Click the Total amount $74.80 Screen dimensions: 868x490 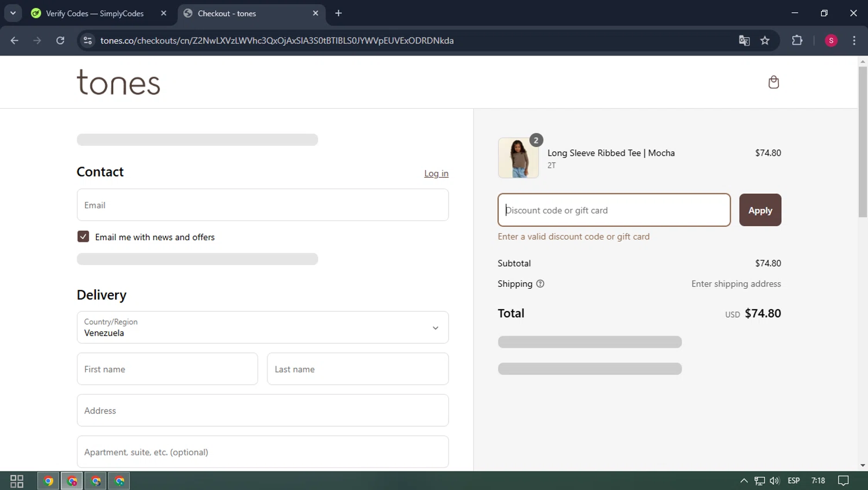(x=763, y=314)
